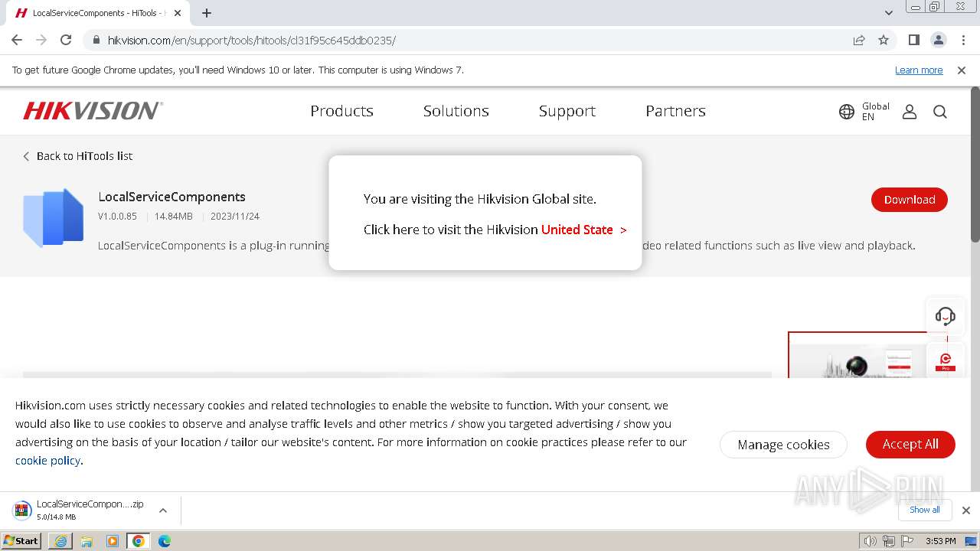Expand the download item options chevron

pos(162,510)
